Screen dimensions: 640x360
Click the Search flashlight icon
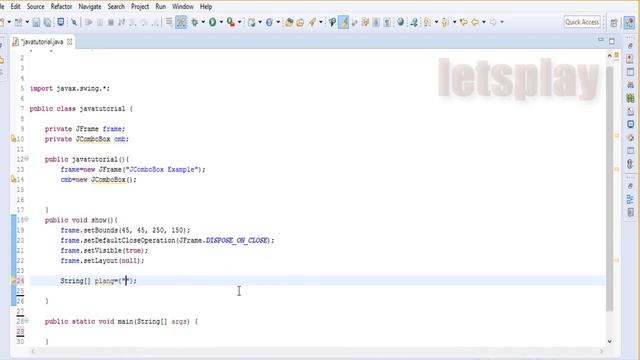tap(312, 22)
